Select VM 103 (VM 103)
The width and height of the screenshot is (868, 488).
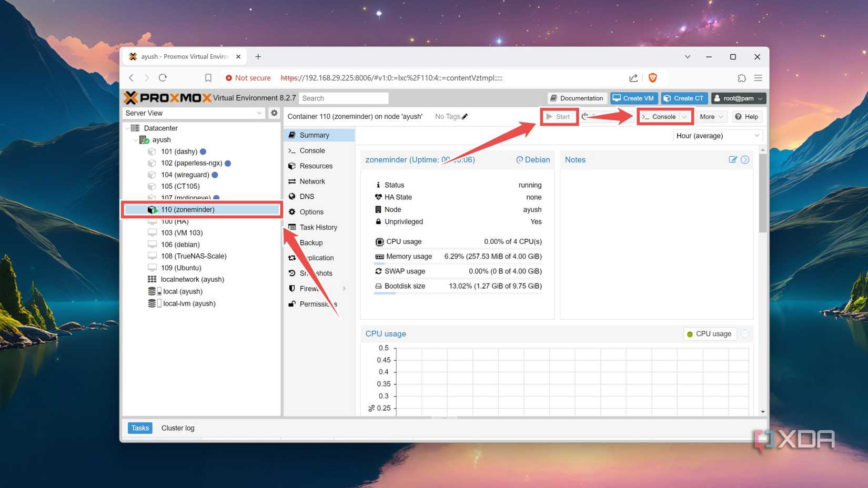click(x=181, y=232)
